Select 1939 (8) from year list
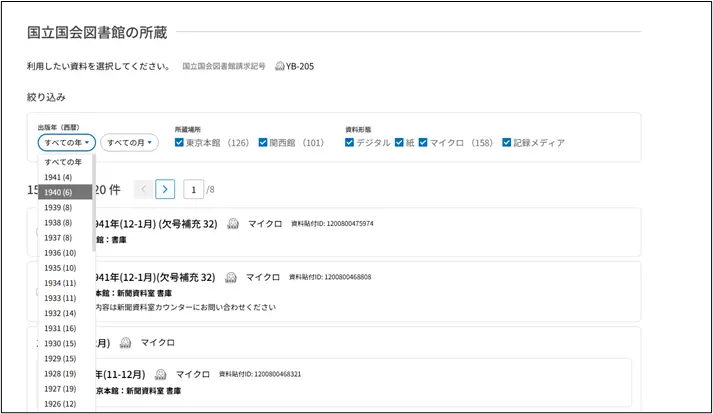713x414 pixels. [x=65, y=207]
